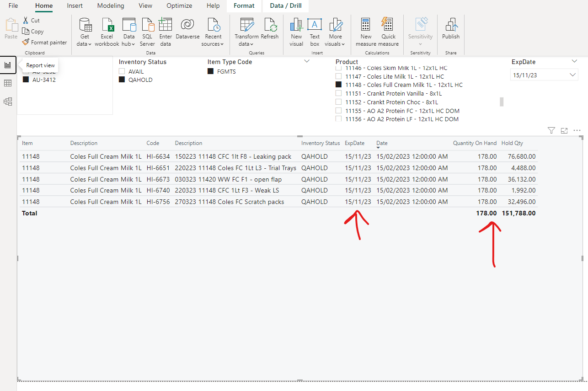Open the Modeling ribbon tab

point(111,6)
